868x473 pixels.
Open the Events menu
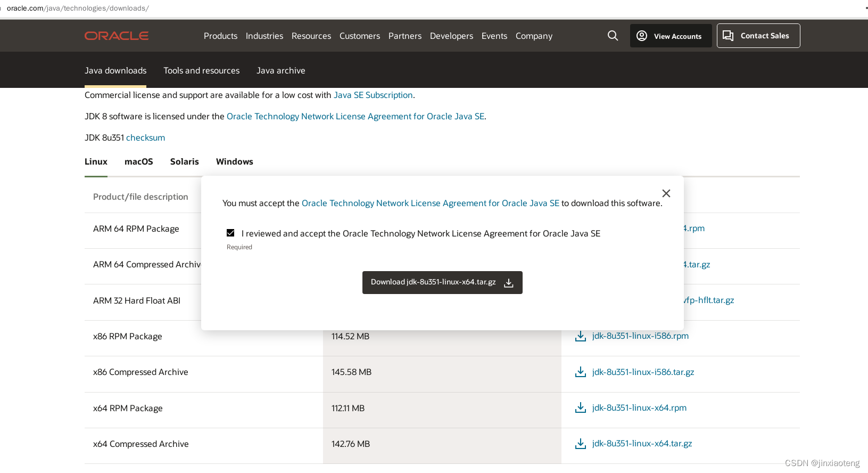click(494, 36)
